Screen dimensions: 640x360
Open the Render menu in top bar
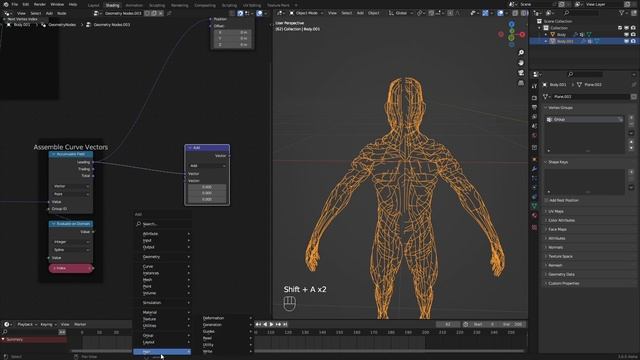(x=40, y=4)
